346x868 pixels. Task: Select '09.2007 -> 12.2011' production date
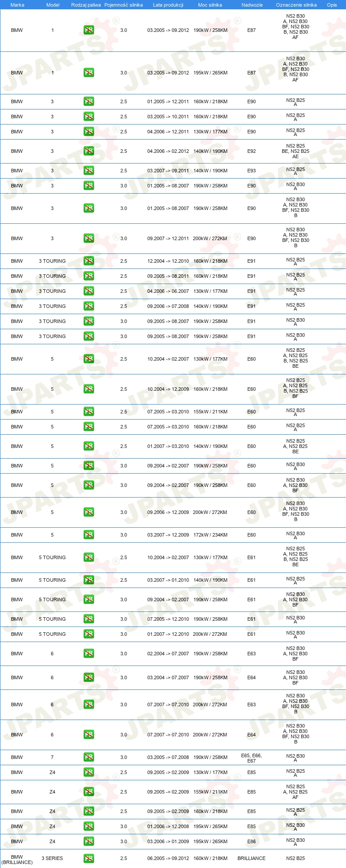click(x=168, y=238)
